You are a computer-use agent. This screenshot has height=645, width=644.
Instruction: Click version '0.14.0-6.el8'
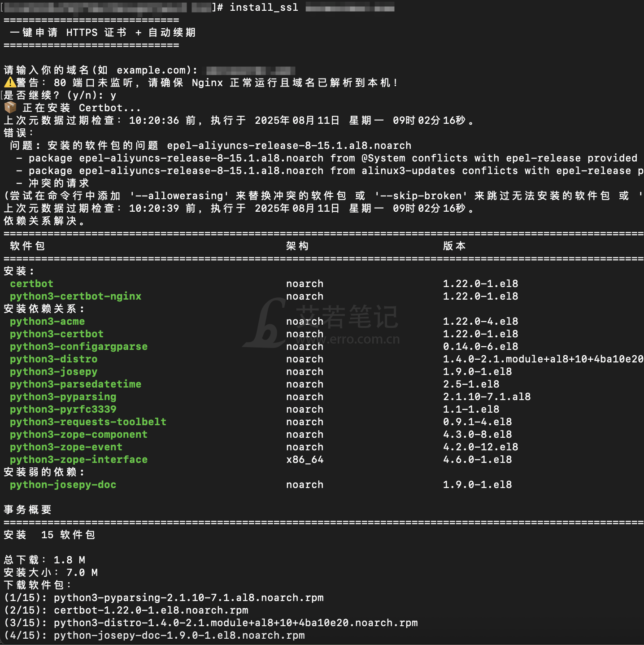tap(480, 346)
